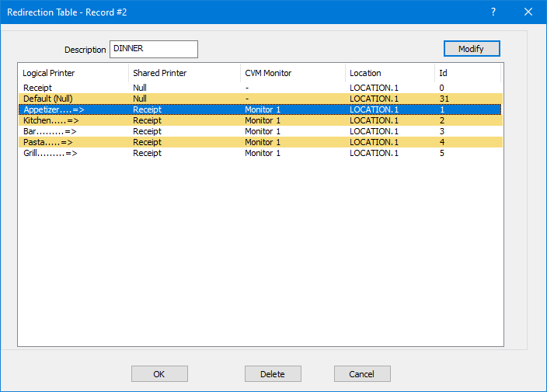Click the Description text field

pyautogui.click(x=154, y=49)
